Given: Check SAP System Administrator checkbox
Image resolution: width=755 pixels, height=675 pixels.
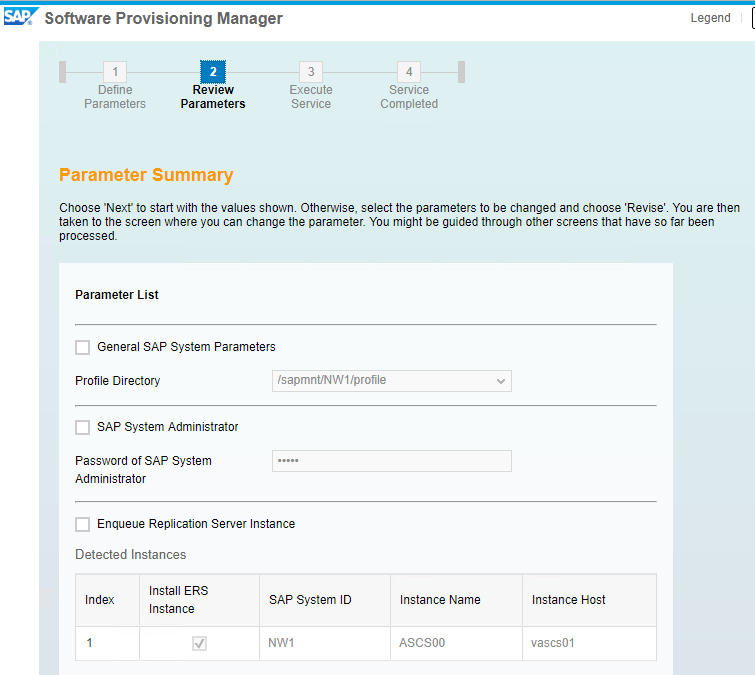Looking at the screenshot, I should (82, 428).
